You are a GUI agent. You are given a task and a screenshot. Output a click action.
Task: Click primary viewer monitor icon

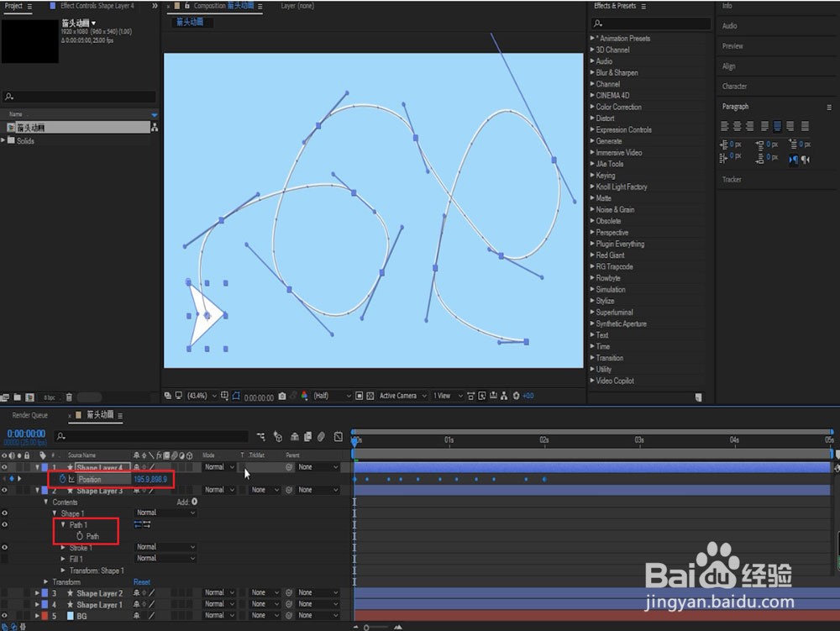coord(178,396)
